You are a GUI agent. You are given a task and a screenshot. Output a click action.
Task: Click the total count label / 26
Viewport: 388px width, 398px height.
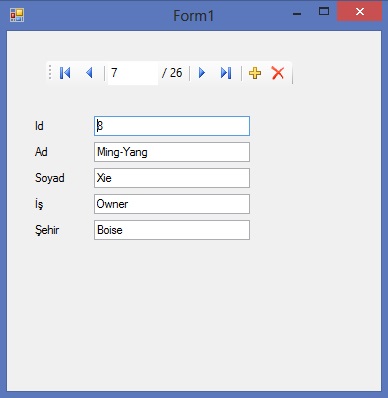pyautogui.click(x=172, y=73)
